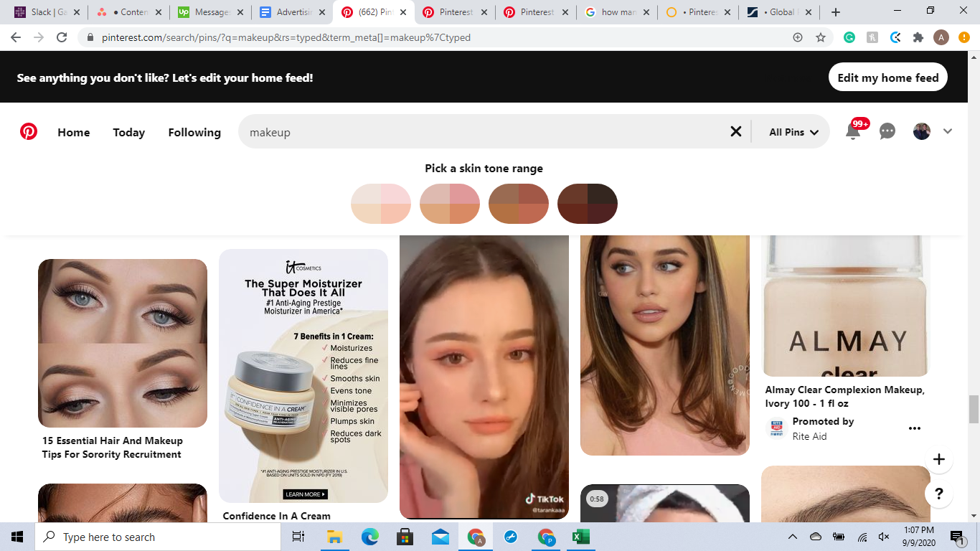Open the profile avatar in Pinterest header

[922, 131]
